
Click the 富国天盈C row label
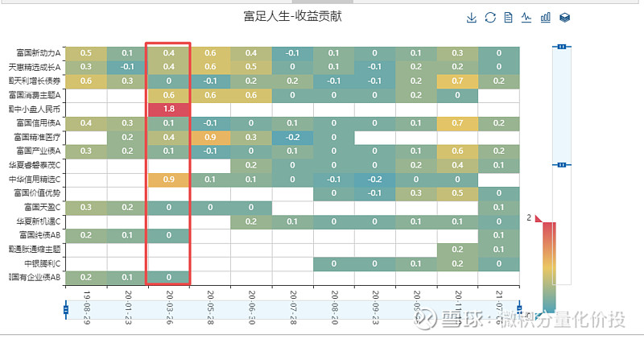[x=42, y=208]
